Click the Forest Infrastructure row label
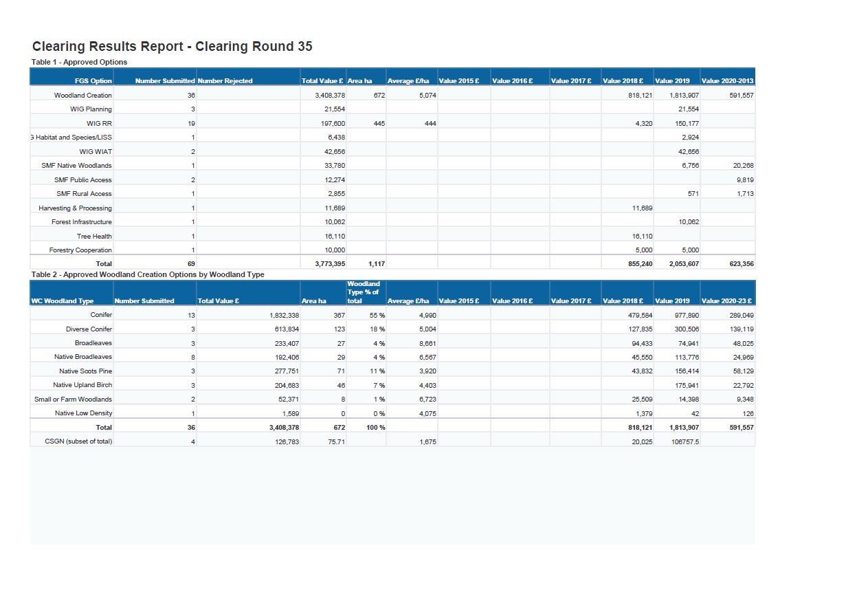 point(81,222)
